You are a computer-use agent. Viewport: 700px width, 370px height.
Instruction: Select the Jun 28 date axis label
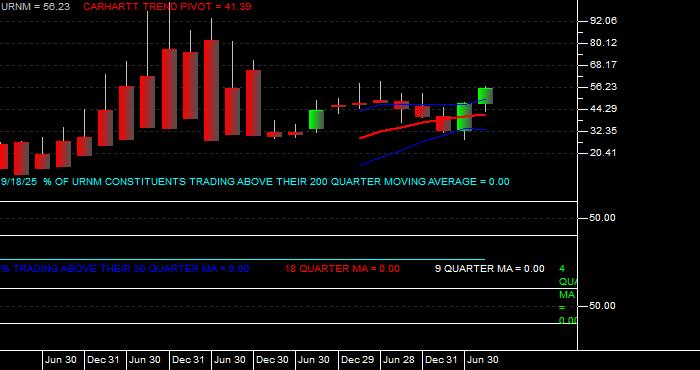[x=400, y=360]
